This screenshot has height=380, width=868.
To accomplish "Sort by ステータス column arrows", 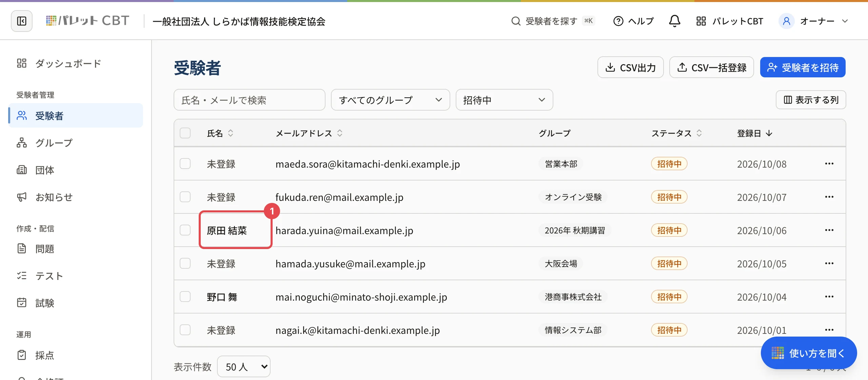I will click(699, 133).
